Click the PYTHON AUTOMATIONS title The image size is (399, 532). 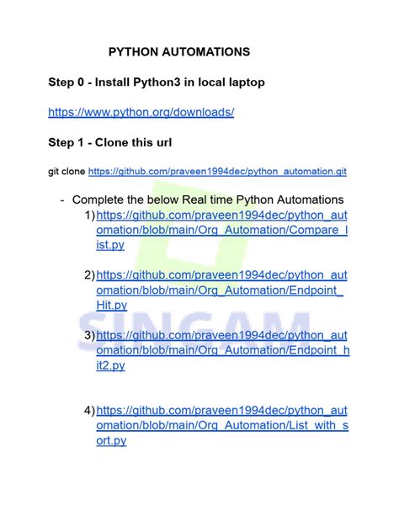tap(179, 52)
